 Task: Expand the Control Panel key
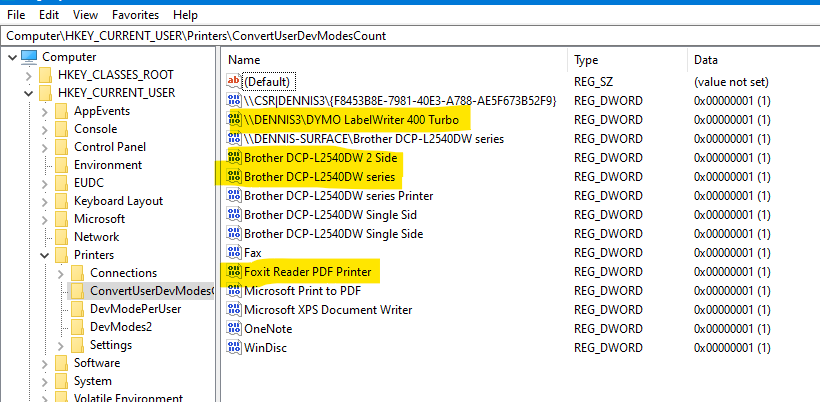coord(45,147)
